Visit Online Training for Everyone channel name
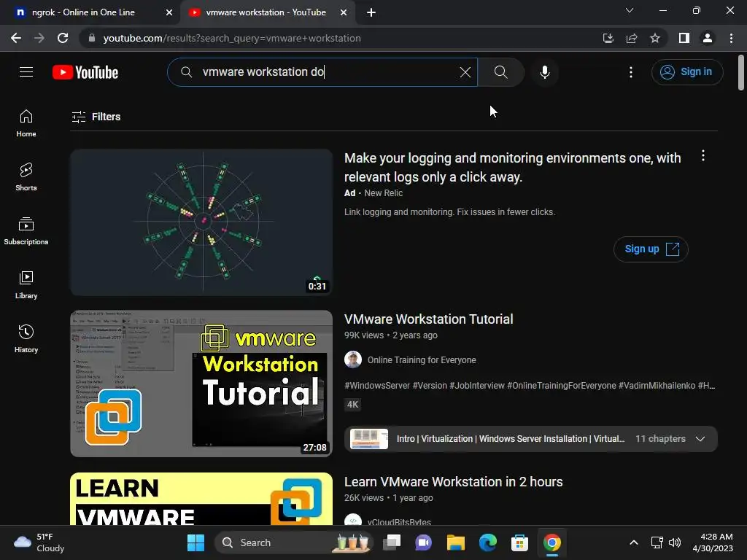 point(422,360)
